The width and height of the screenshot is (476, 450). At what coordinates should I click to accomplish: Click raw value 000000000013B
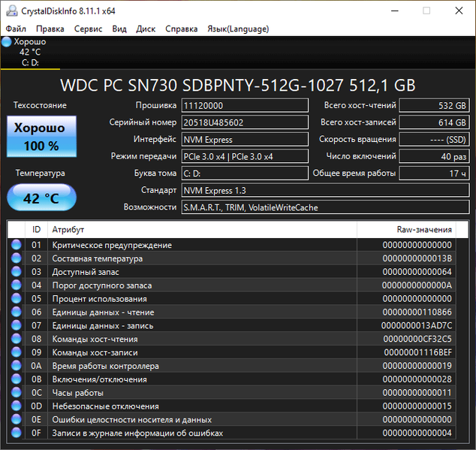coord(417,258)
